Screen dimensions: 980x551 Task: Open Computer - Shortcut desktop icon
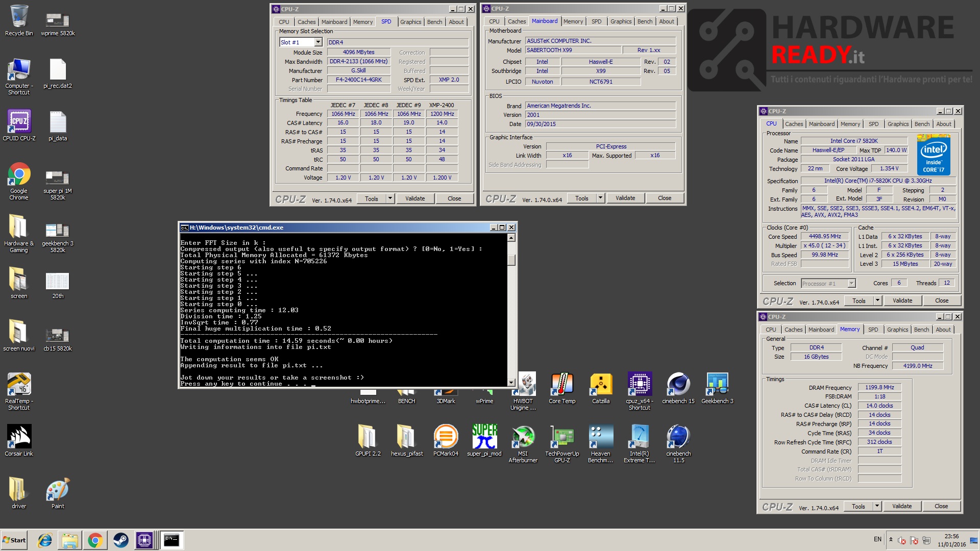pos(19,77)
